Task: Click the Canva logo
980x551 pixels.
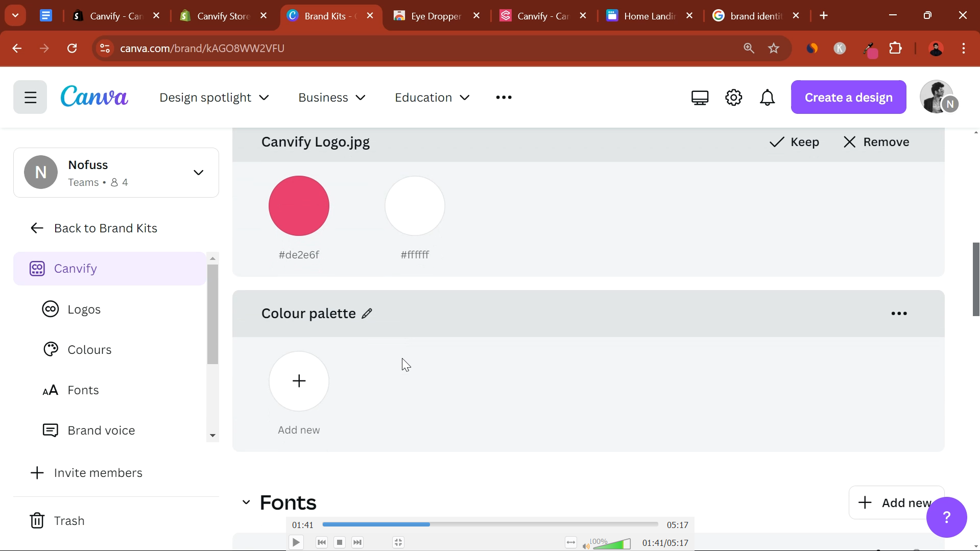Action: click(94, 97)
